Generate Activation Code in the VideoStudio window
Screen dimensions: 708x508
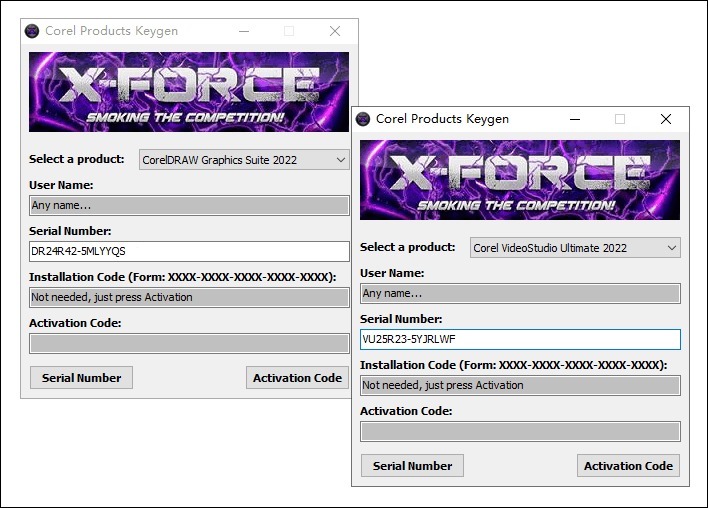pos(628,466)
